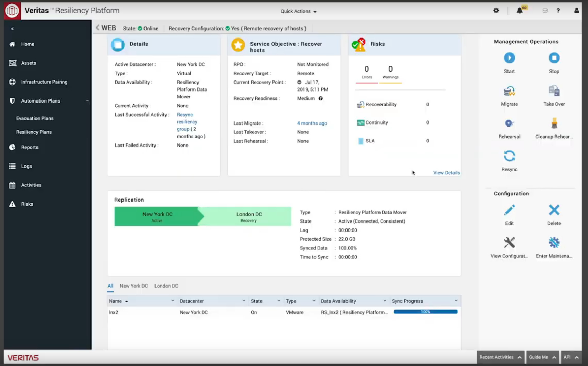
Task: Click the Edit pencil icon
Action: [x=509, y=210]
